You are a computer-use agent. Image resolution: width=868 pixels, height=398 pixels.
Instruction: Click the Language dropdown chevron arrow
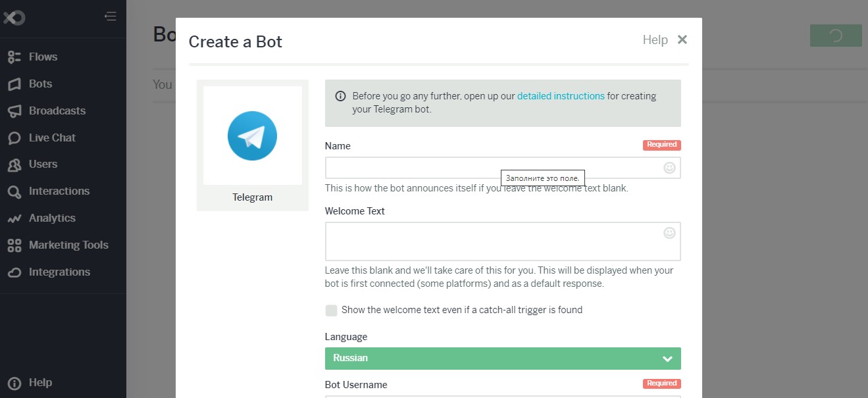[x=667, y=359]
